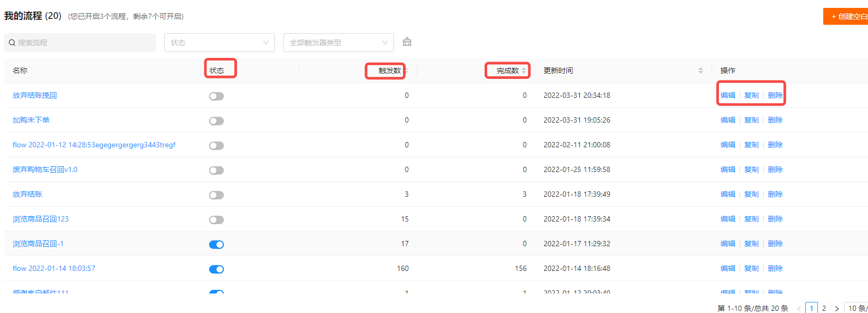Copy 废弃购物车召回v1.0 flow

click(752, 169)
